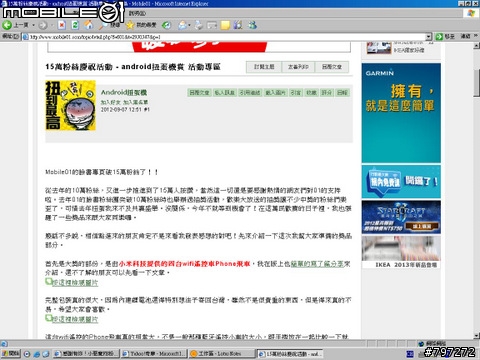
Task: Open the green underlined review article link
Action: point(317,264)
